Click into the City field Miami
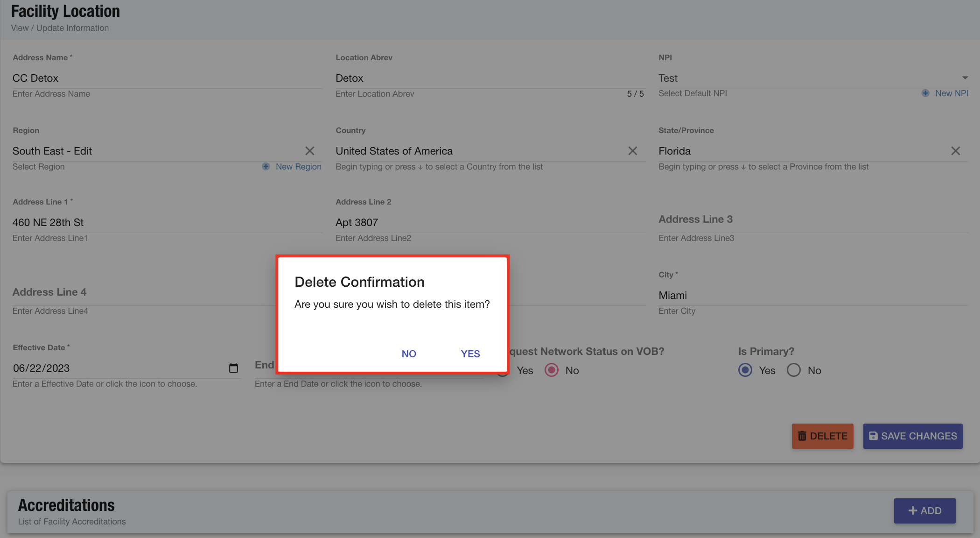Image resolution: width=980 pixels, height=538 pixels. (812, 295)
